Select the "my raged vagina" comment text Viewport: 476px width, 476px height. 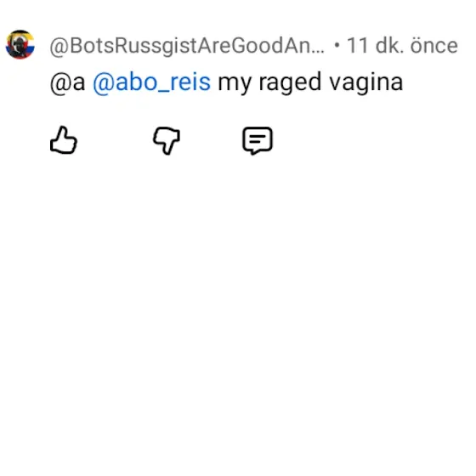[310, 82]
